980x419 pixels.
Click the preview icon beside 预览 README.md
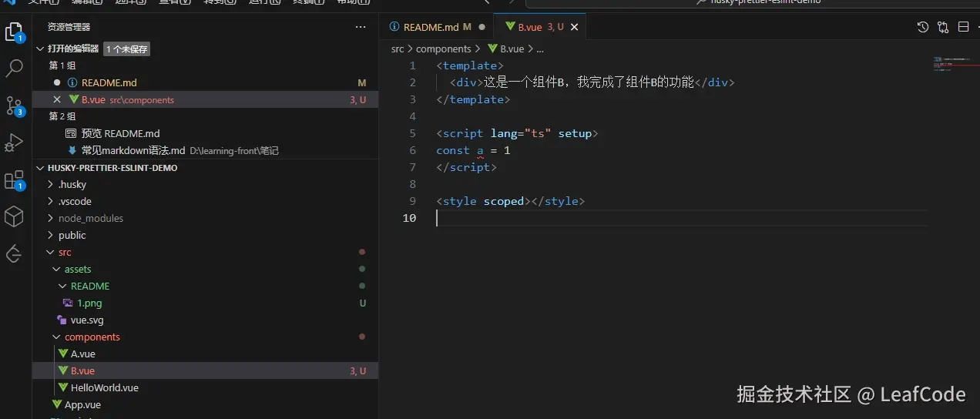71,133
